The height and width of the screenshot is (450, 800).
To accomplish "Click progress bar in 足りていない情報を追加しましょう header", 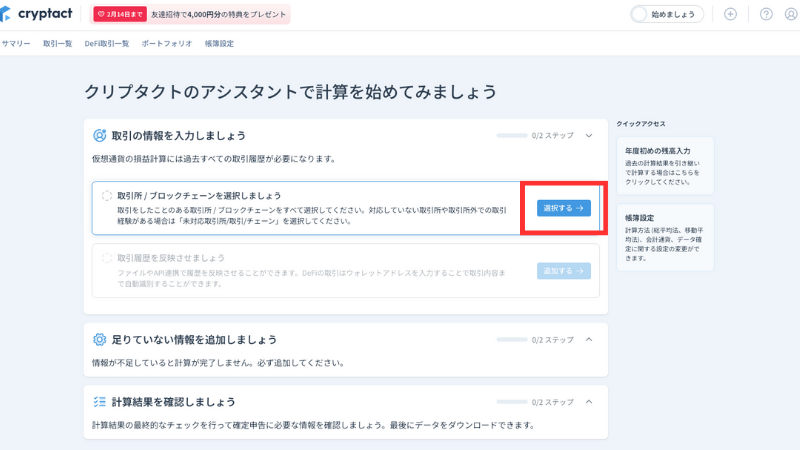I will [512, 339].
